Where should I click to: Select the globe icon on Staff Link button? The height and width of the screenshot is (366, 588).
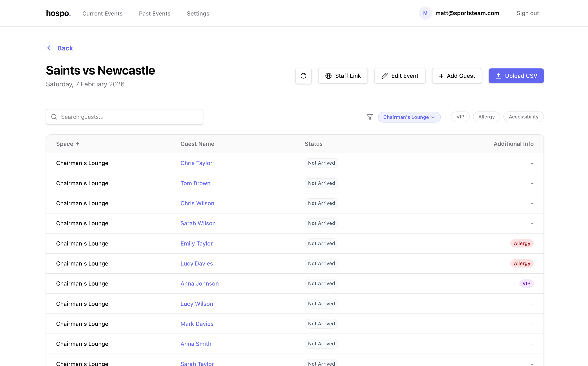pos(328,76)
